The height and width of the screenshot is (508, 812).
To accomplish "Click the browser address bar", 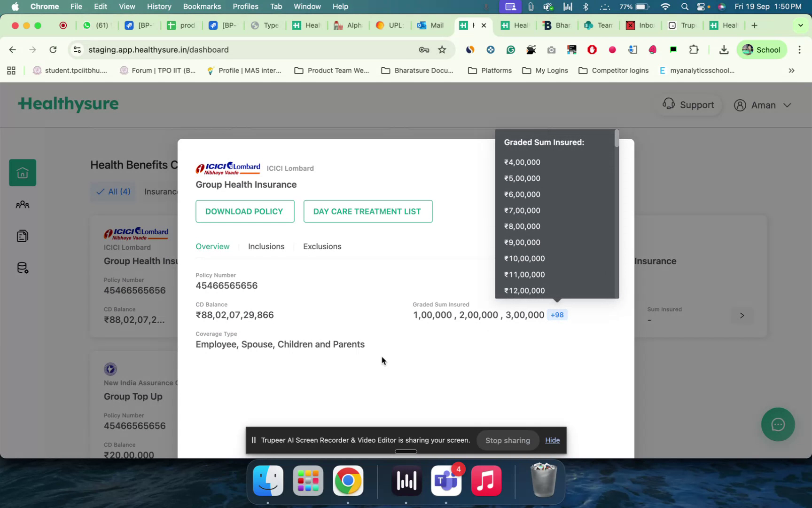I will click(x=188, y=49).
